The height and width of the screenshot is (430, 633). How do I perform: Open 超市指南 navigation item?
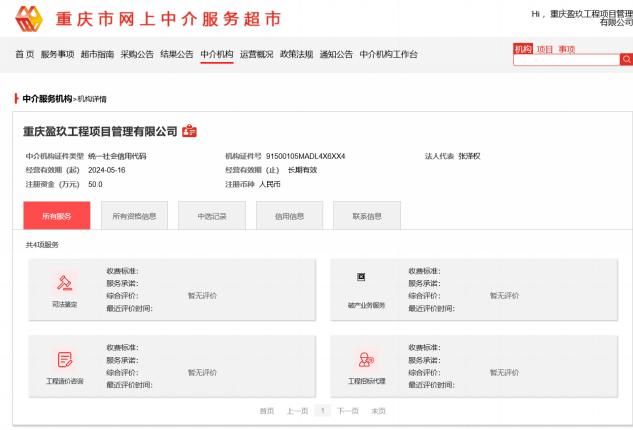pyautogui.click(x=97, y=54)
